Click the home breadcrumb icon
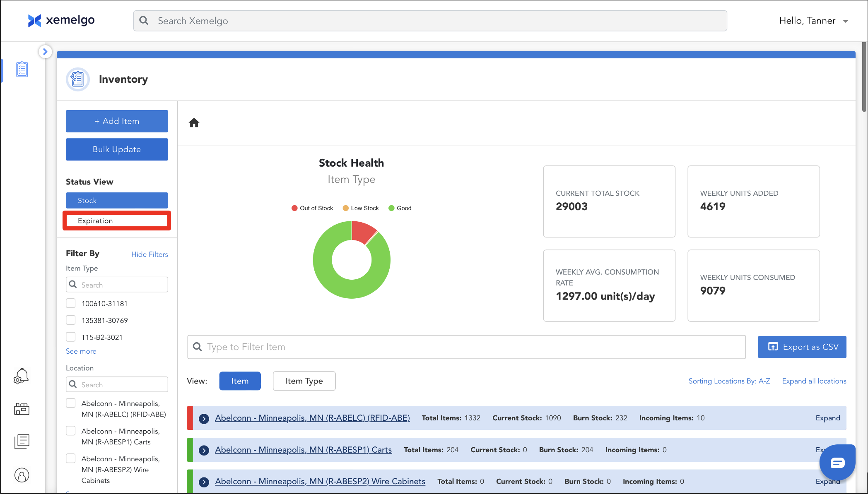 click(194, 123)
